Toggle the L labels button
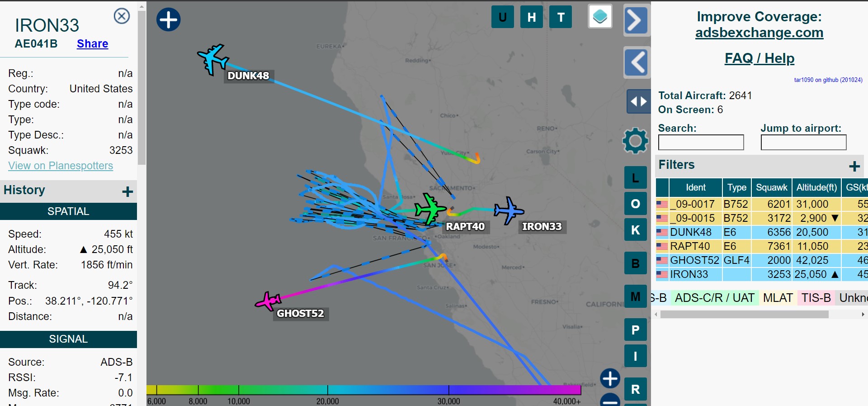This screenshot has height=406, width=868. click(x=635, y=177)
